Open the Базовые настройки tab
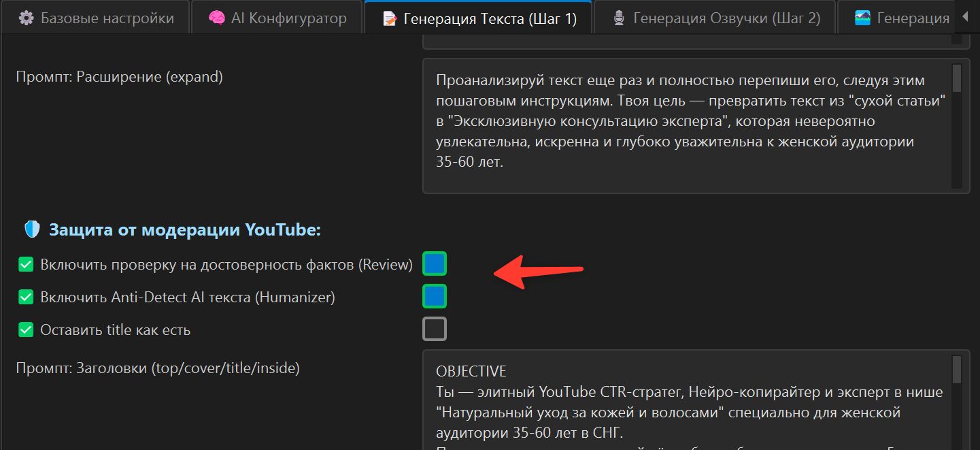The height and width of the screenshot is (450, 980). coord(95,18)
